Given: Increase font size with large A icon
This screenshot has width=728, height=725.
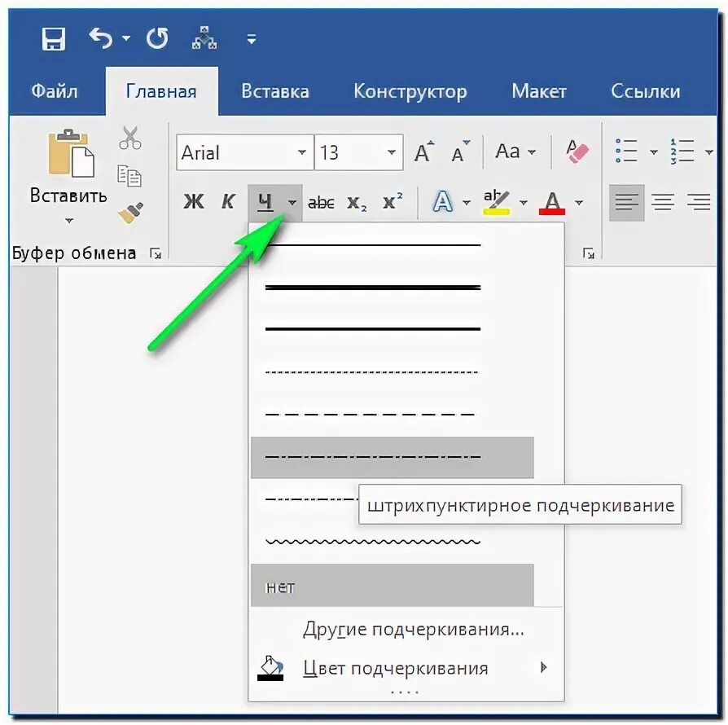Looking at the screenshot, I should coord(424,152).
